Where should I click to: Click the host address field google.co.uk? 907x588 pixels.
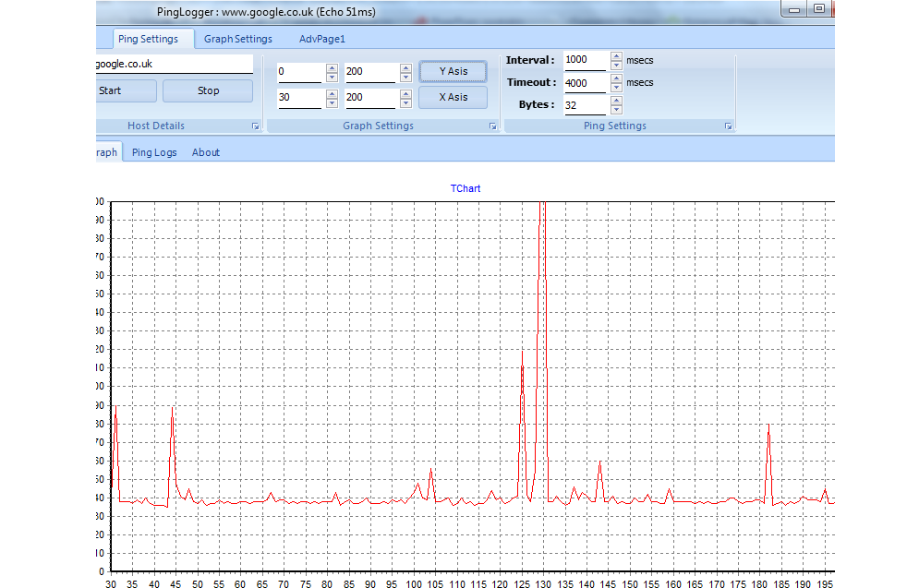point(175,65)
